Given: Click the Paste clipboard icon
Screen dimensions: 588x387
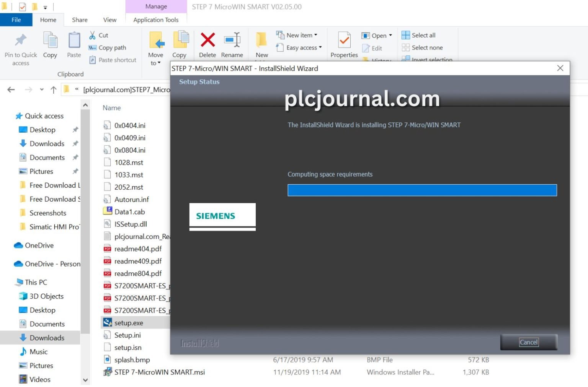Looking at the screenshot, I should point(74,41).
